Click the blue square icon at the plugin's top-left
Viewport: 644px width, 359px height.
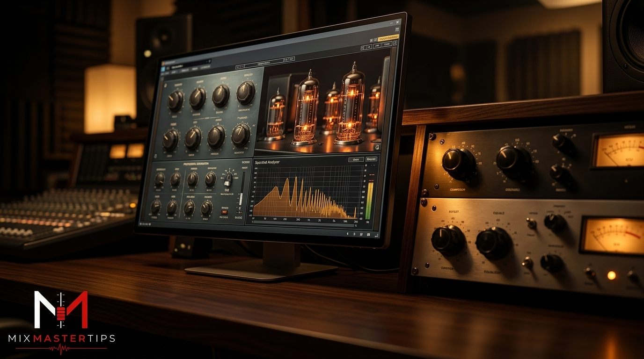click(x=164, y=69)
